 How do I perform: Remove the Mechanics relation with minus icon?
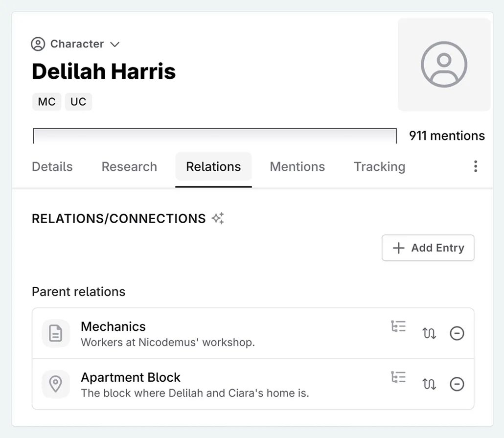[457, 334]
